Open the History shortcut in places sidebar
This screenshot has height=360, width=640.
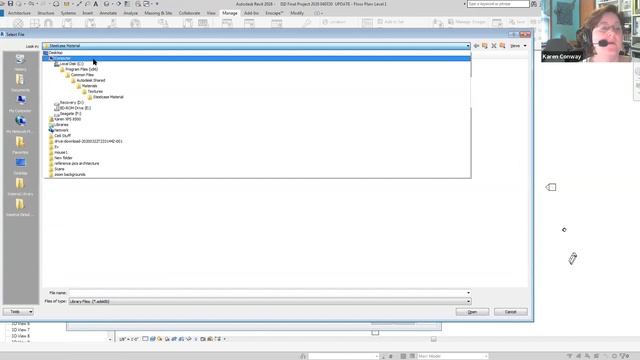coord(20,62)
